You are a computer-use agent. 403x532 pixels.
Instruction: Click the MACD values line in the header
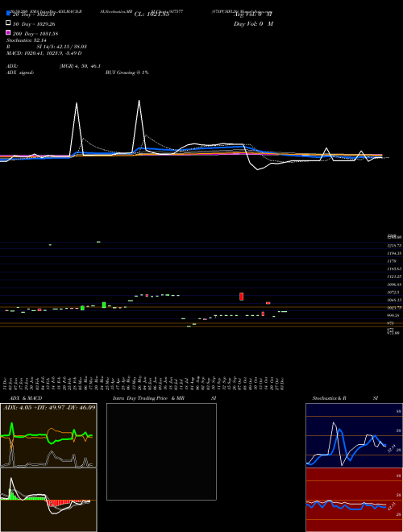[x=44, y=53]
